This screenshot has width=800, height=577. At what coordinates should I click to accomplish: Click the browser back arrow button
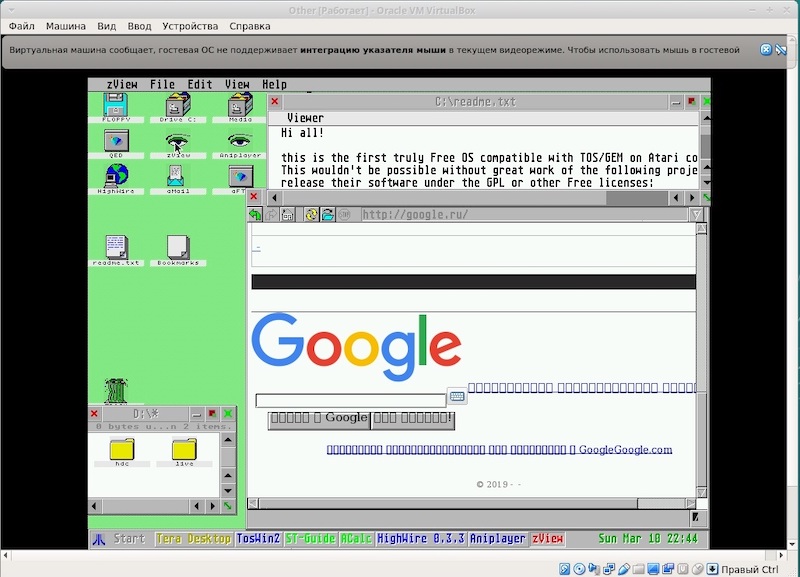coord(256,214)
